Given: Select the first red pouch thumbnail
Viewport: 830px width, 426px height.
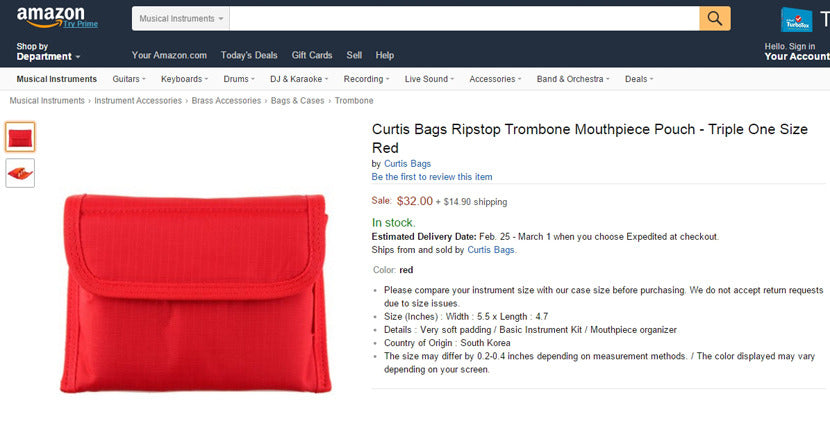Looking at the screenshot, I should [20, 137].
